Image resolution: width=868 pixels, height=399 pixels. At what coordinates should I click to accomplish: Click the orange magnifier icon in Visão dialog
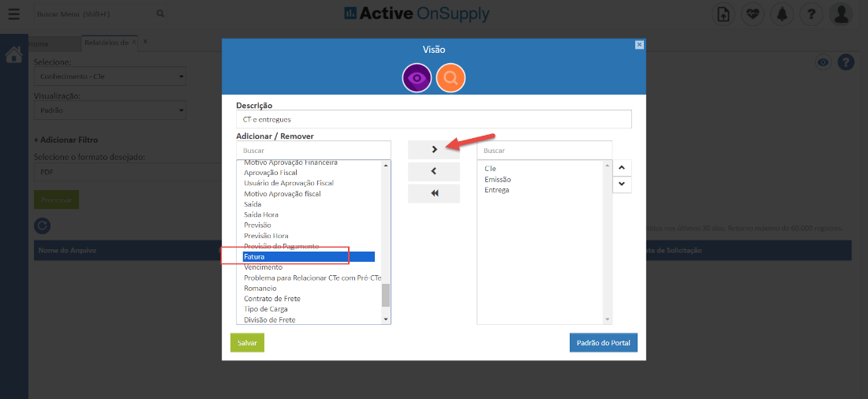click(x=451, y=78)
